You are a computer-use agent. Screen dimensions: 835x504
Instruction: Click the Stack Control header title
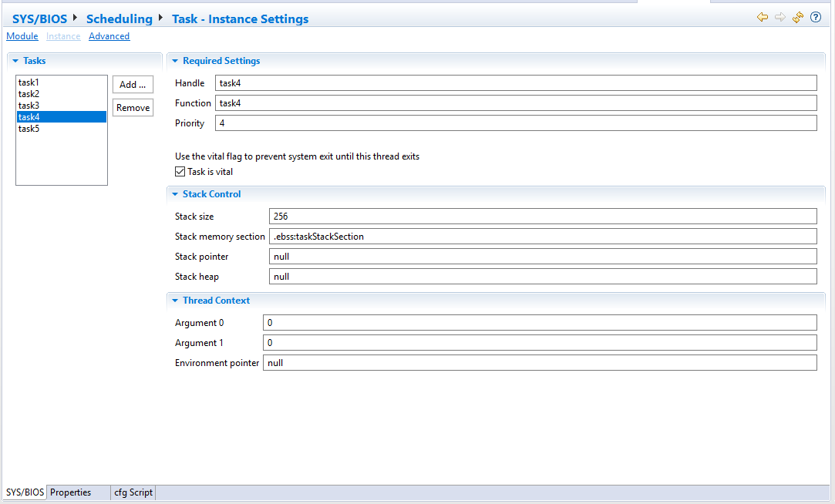211,194
